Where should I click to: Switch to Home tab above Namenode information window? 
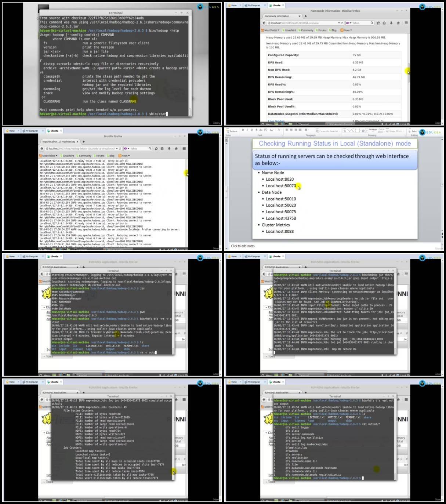tap(233, 5)
